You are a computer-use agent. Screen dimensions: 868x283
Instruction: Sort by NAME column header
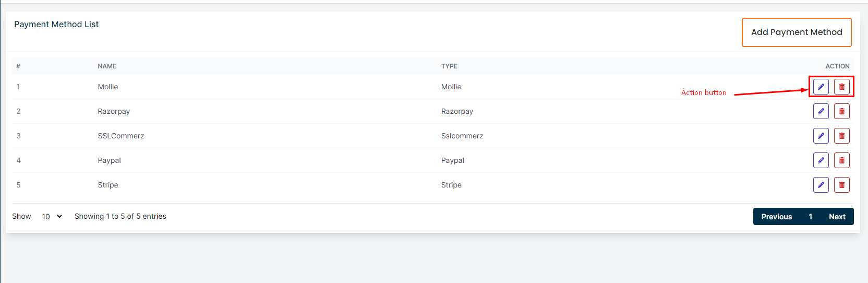pyautogui.click(x=107, y=66)
